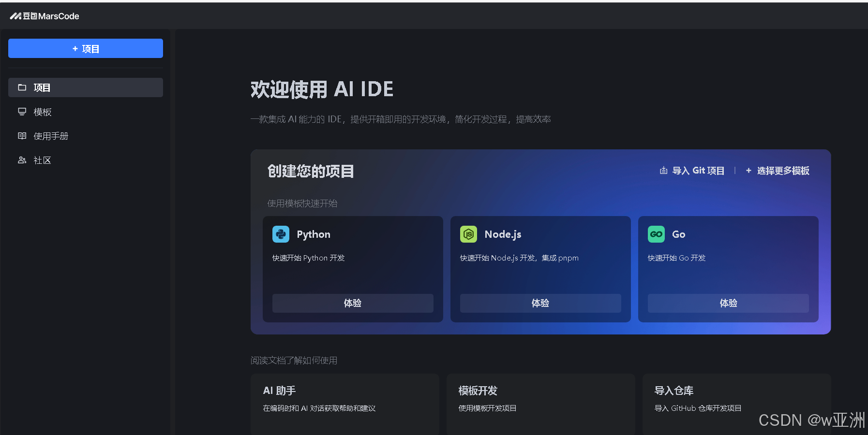Click 选择更多模板 link

point(778,171)
